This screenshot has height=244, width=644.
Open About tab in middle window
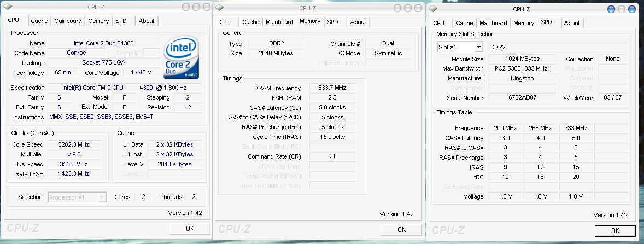point(358,22)
